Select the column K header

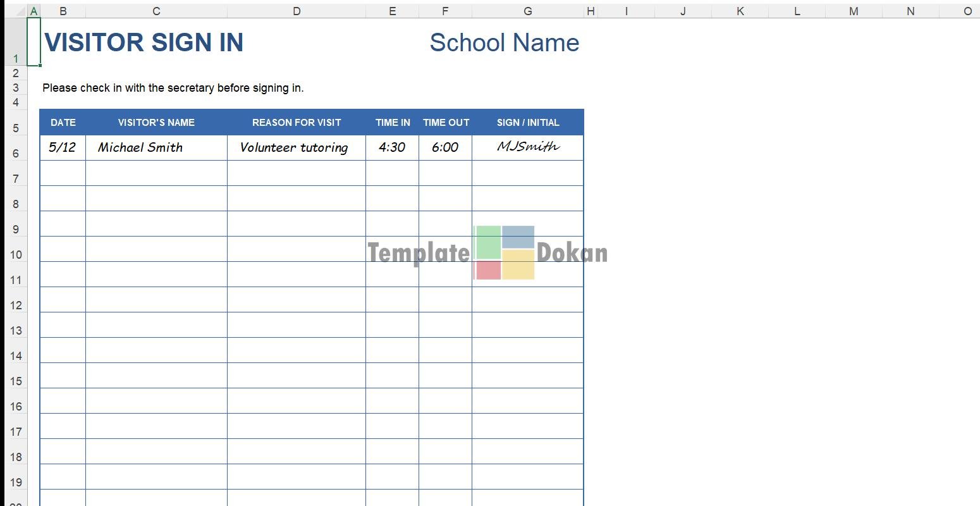[x=740, y=11]
